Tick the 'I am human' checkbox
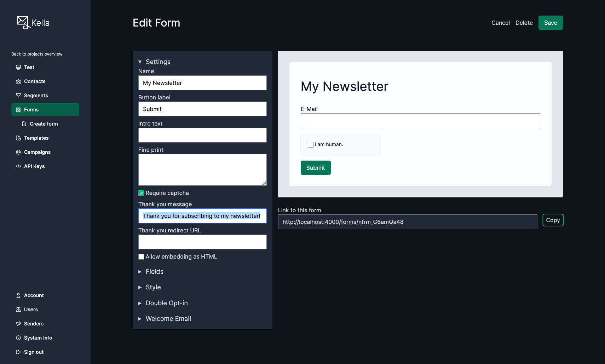Viewport: 605px width, 364px height. point(311,145)
